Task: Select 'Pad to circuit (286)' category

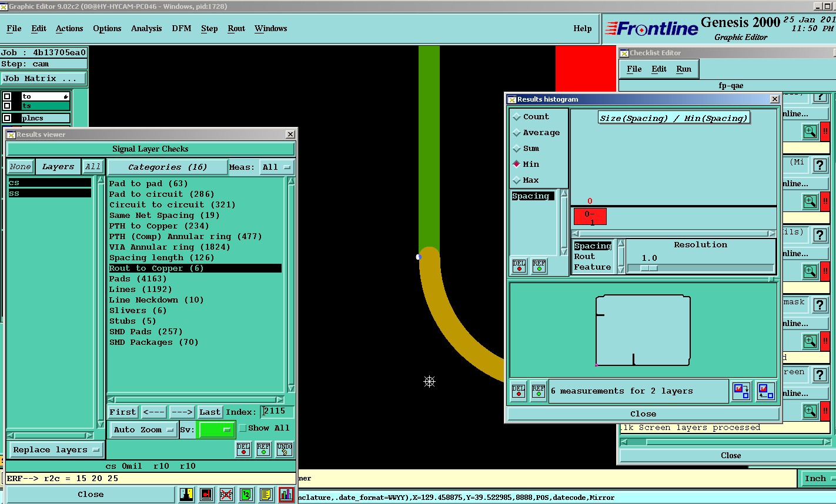Action: (x=162, y=194)
